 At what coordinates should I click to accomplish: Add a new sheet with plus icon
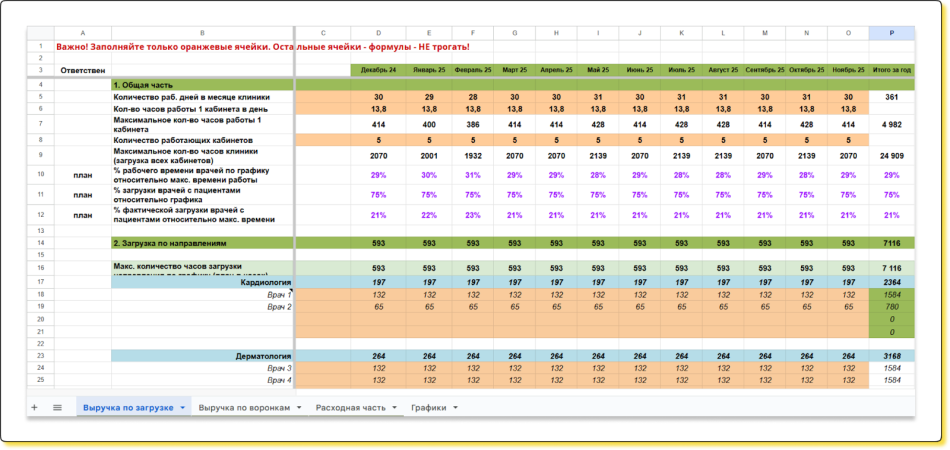pos(34,408)
